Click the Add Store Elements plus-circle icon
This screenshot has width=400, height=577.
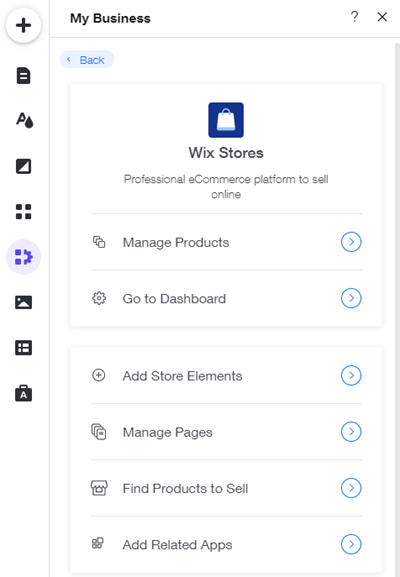99,375
